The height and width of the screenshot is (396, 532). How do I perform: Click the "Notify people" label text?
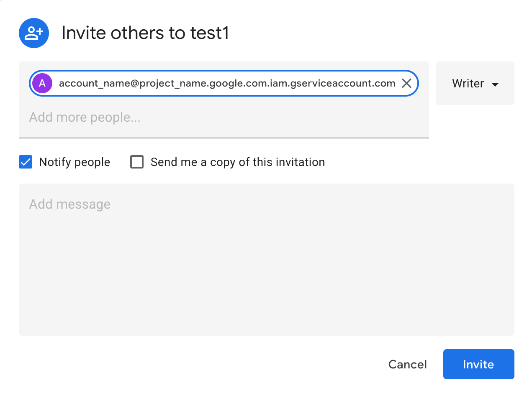click(x=75, y=162)
